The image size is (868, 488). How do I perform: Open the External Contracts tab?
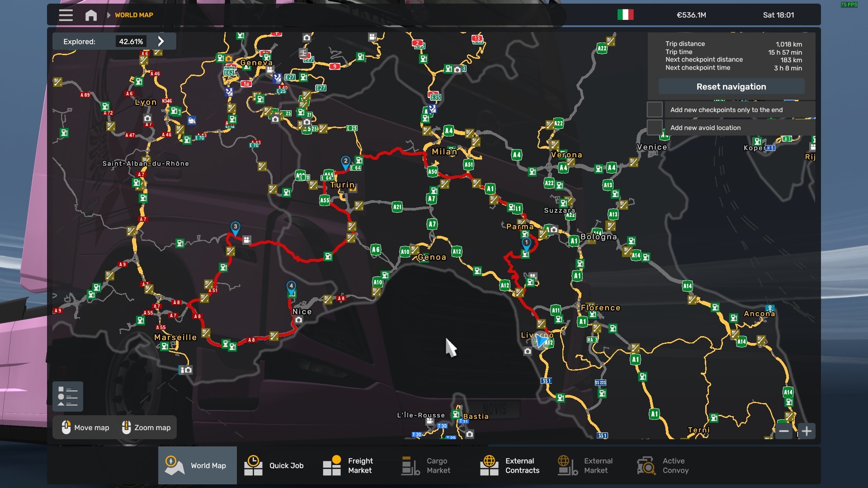click(509, 465)
